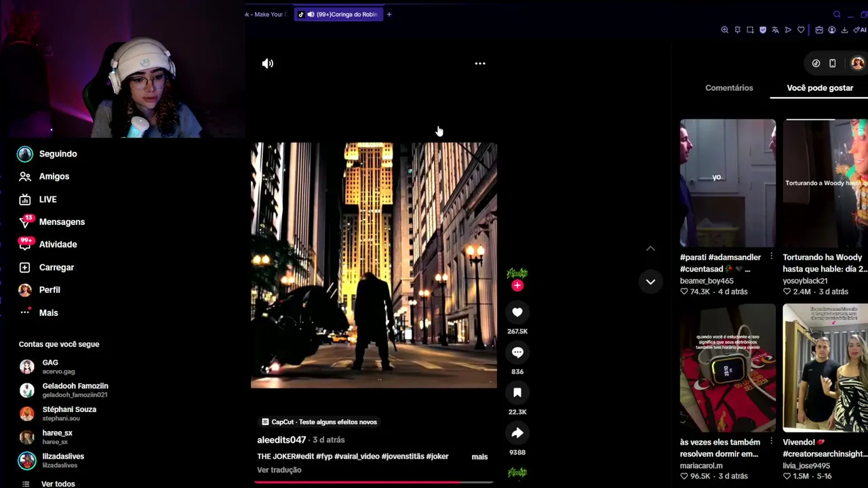Open the smartwatch video thumbnail by mariacarol.m
Viewport: 868px width, 488px height.
[728, 368]
